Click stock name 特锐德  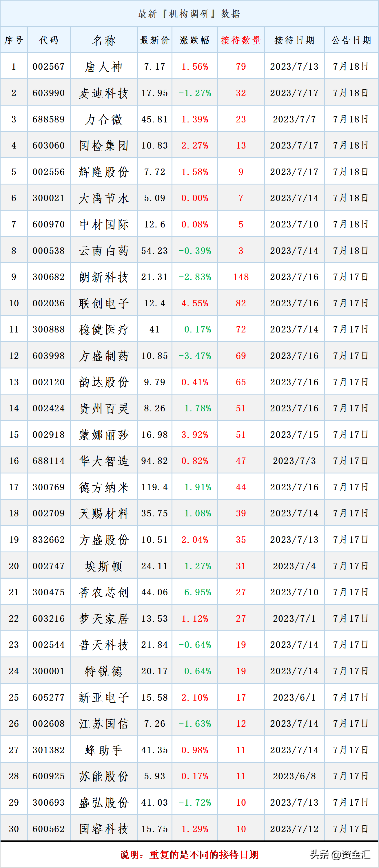point(104,671)
